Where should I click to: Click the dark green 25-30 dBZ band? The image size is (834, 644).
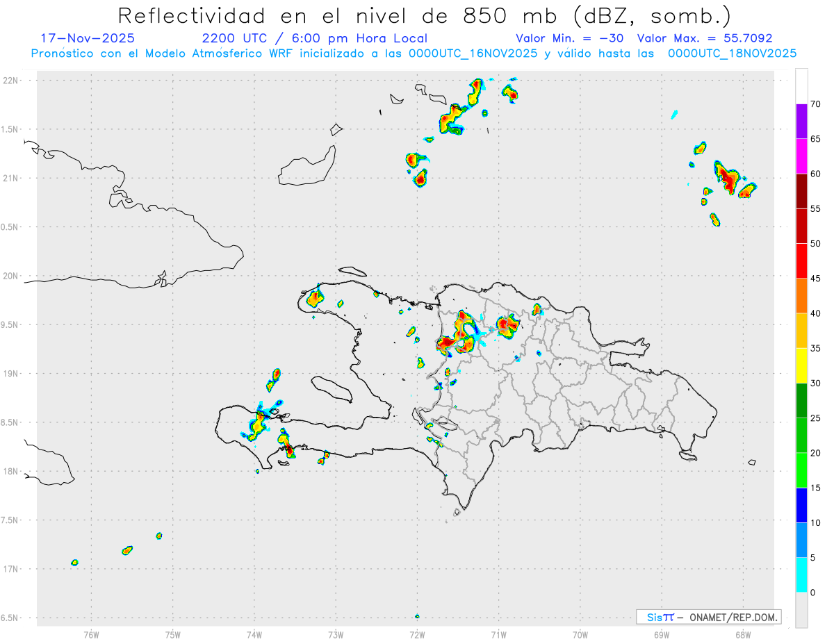pyautogui.click(x=801, y=401)
